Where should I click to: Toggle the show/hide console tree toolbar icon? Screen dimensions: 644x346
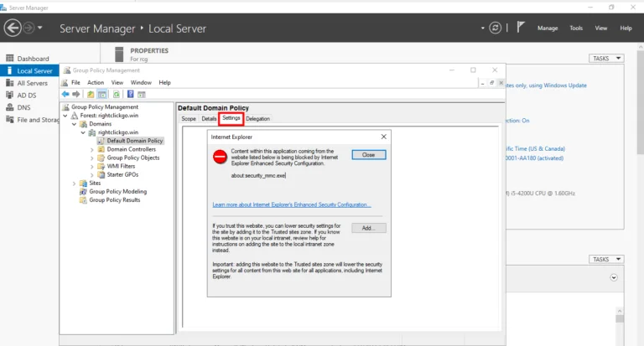click(101, 95)
